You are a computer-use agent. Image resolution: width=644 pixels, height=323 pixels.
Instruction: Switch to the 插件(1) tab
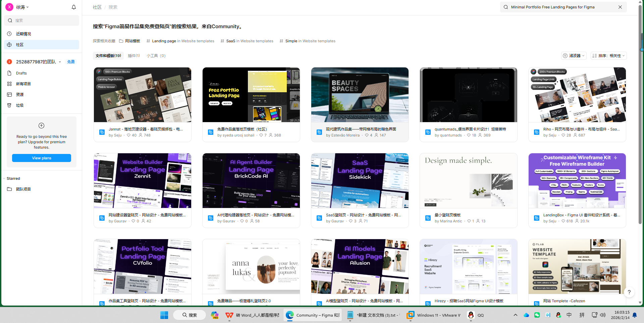point(134,56)
